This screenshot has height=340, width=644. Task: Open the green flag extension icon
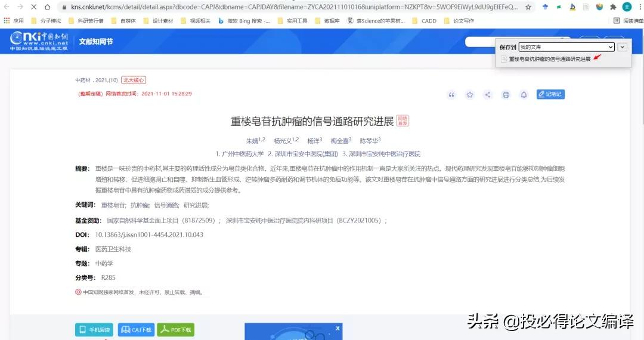point(559,7)
